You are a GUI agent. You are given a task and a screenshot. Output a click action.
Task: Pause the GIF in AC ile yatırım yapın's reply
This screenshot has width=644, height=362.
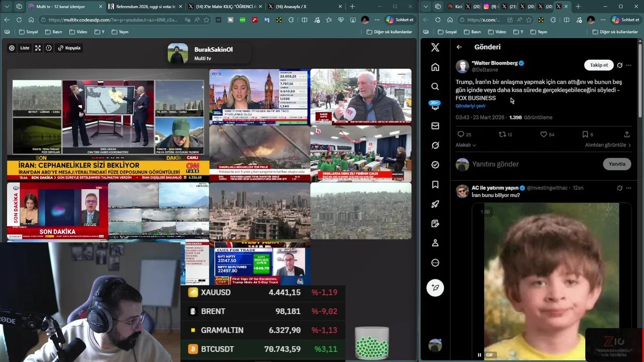pos(479,354)
